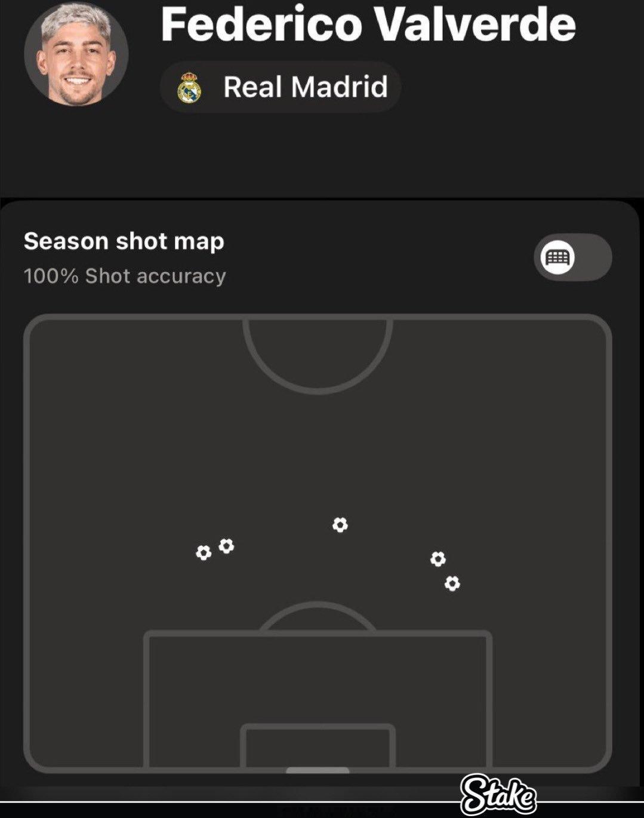Click the Season shot map title
This screenshot has height=818, width=644.
coord(124,241)
